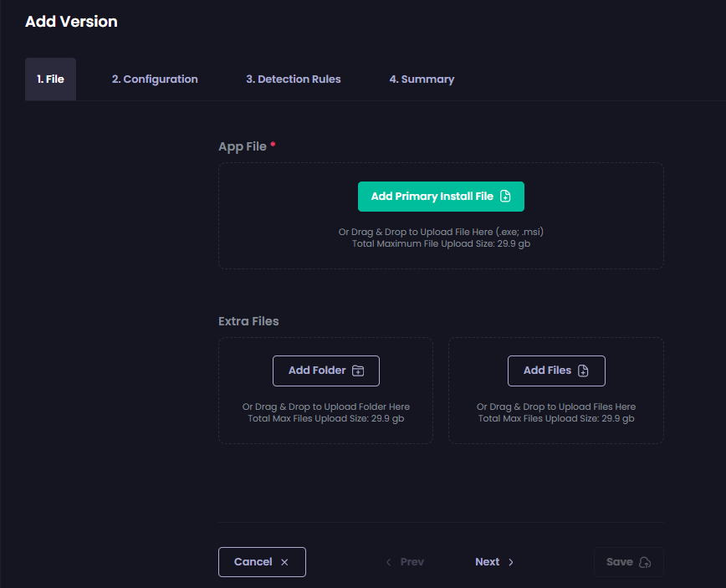Click the left chevron icon beside Prev
Image resolution: width=726 pixels, height=588 pixels.
pyautogui.click(x=388, y=562)
